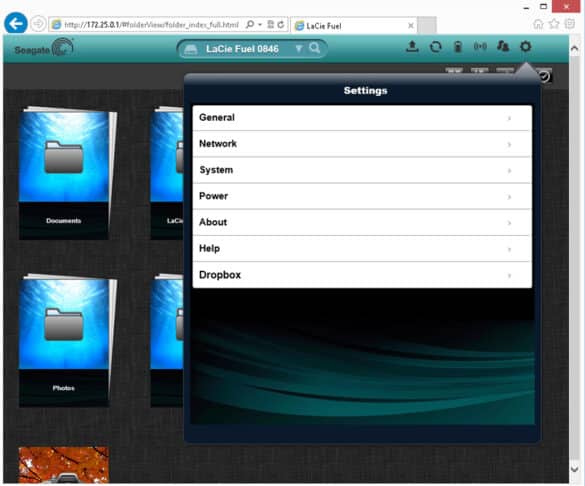The width and height of the screenshot is (585, 486).
Task: Open the partially hidden LaCie folder
Action: coord(167,173)
